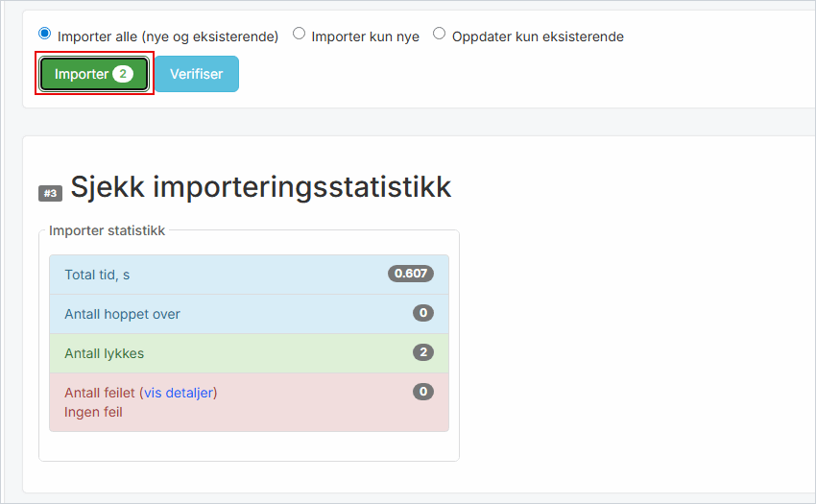Enable the "Oppdater kun eksisterende" radio option
816x504 pixels.
(440, 34)
